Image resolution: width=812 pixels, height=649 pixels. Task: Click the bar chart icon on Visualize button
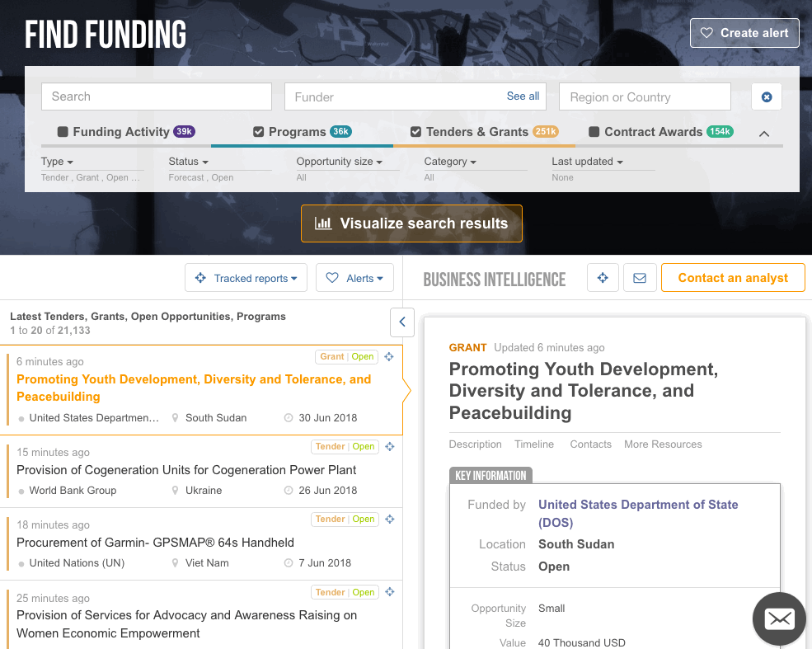pos(323,223)
